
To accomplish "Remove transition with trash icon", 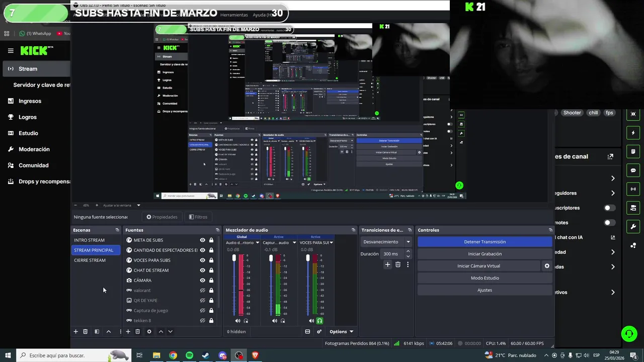I will click(398, 264).
